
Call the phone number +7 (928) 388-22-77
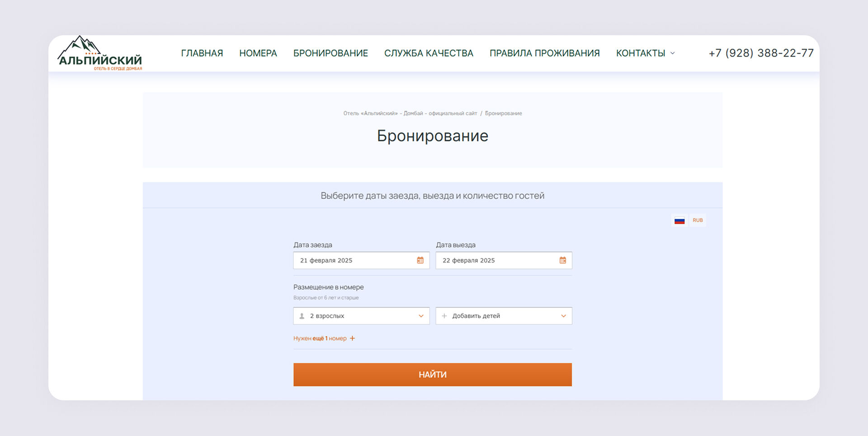coord(761,53)
